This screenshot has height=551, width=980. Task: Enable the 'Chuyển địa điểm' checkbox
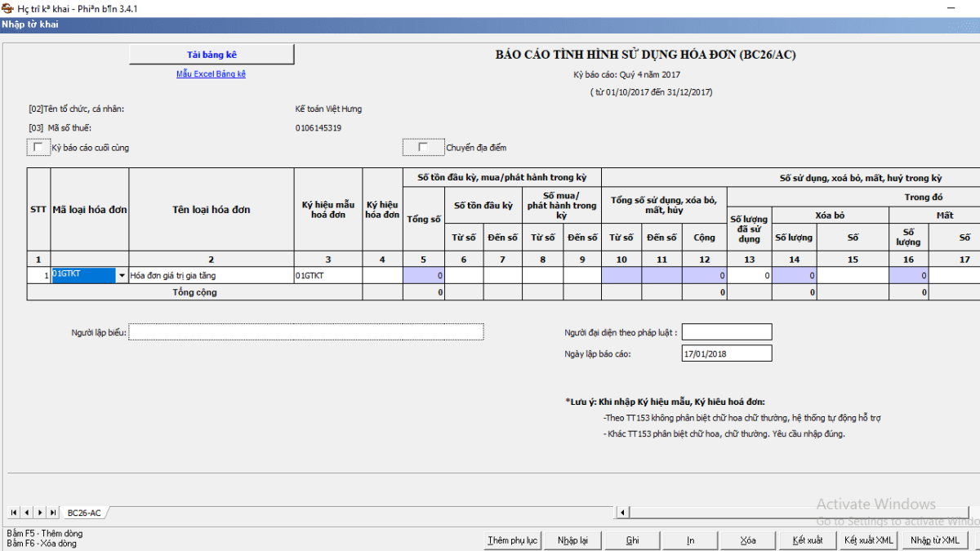tap(422, 148)
